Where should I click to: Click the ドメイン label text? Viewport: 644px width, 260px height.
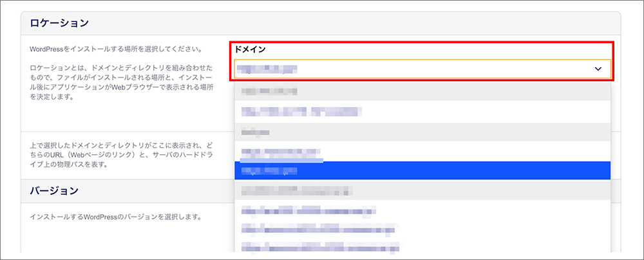250,50
